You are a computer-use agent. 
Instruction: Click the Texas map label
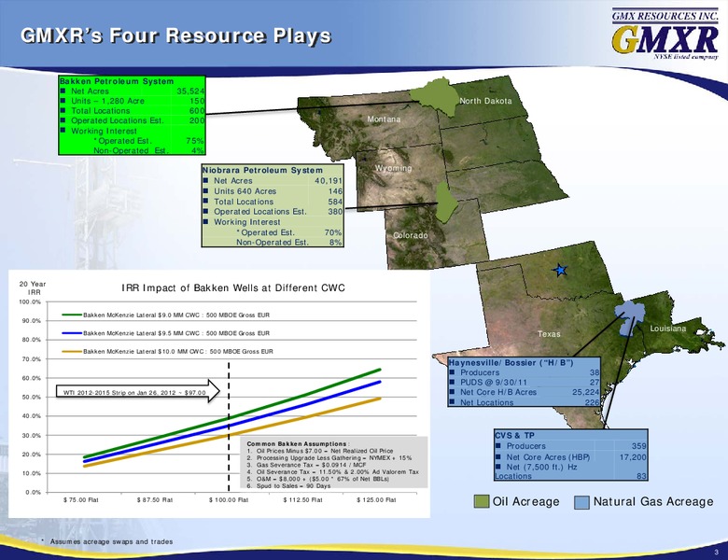tap(549, 334)
